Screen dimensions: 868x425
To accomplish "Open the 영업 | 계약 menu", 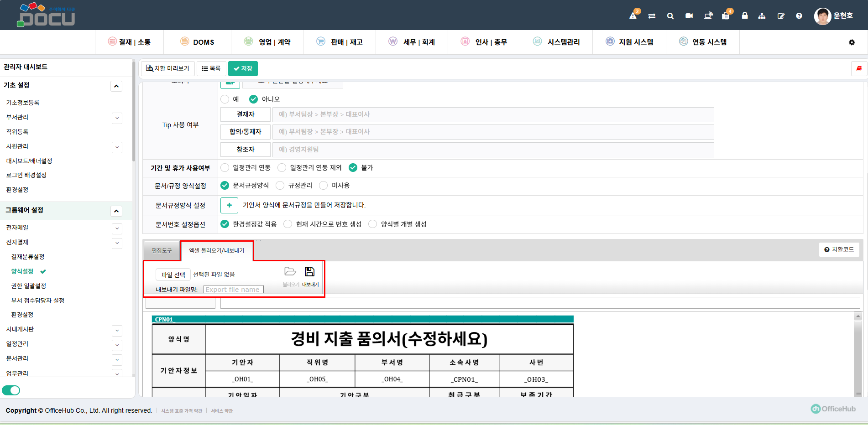I will pos(267,42).
